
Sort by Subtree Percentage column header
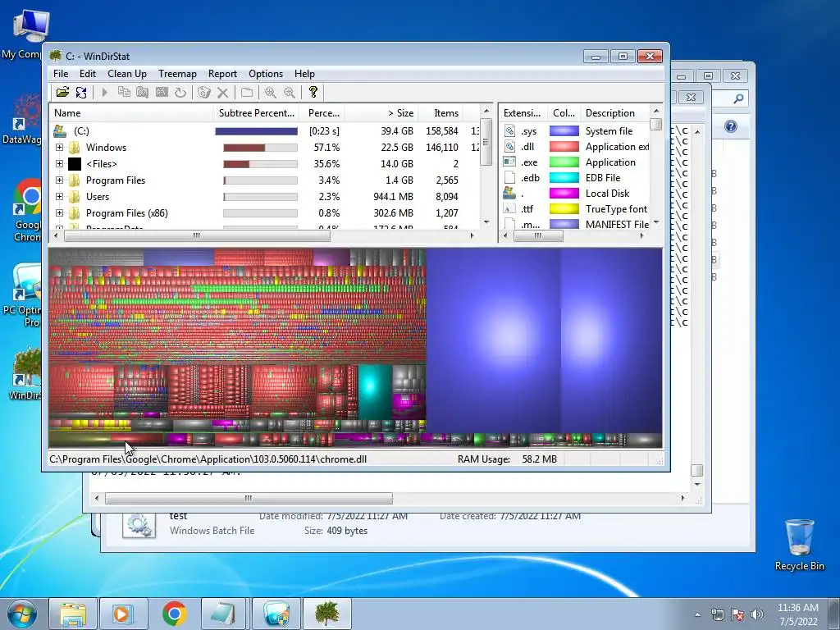point(258,113)
